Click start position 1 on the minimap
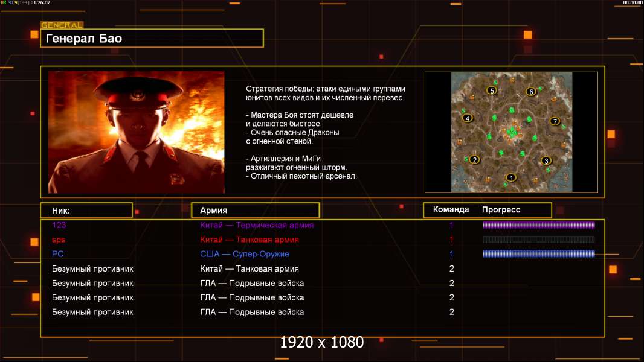The width and height of the screenshot is (644, 362). click(511, 177)
